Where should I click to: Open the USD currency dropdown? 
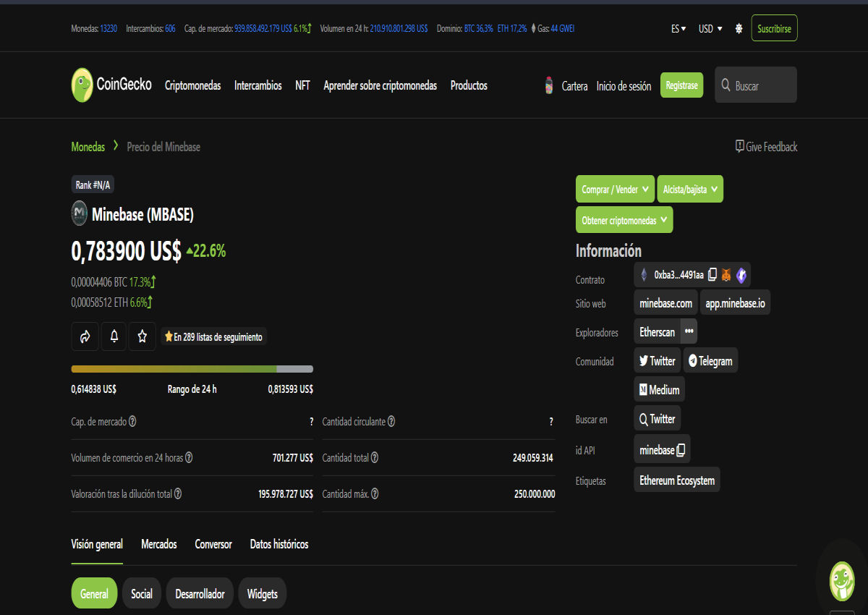pyautogui.click(x=710, y=29)
